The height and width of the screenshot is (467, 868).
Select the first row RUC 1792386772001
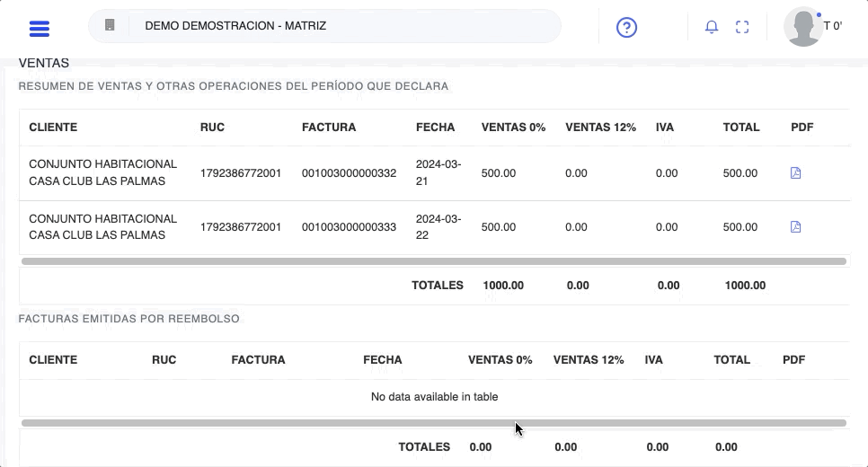pos(240,173)
